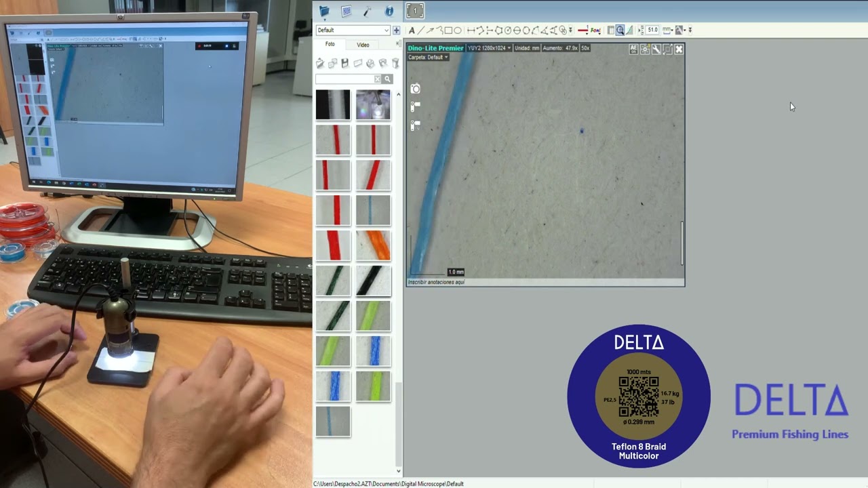
Task: Select the arrow drawing tool
Action: [430, 30]
